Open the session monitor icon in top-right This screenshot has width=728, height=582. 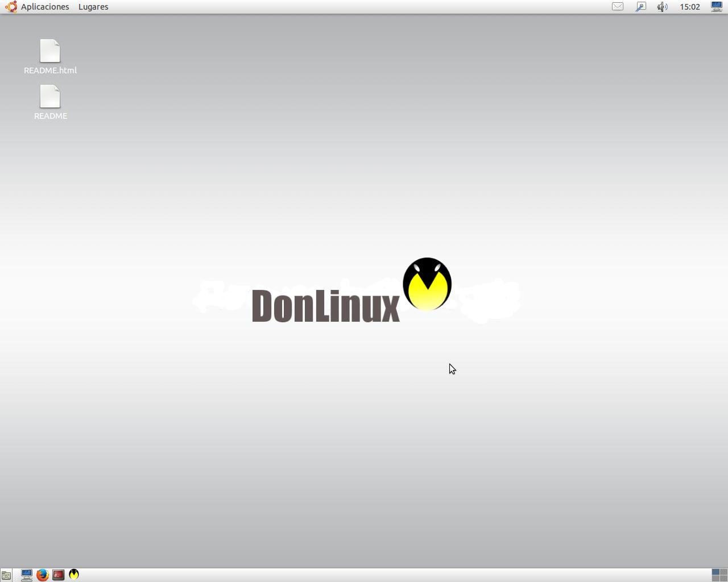pos(717,7)
